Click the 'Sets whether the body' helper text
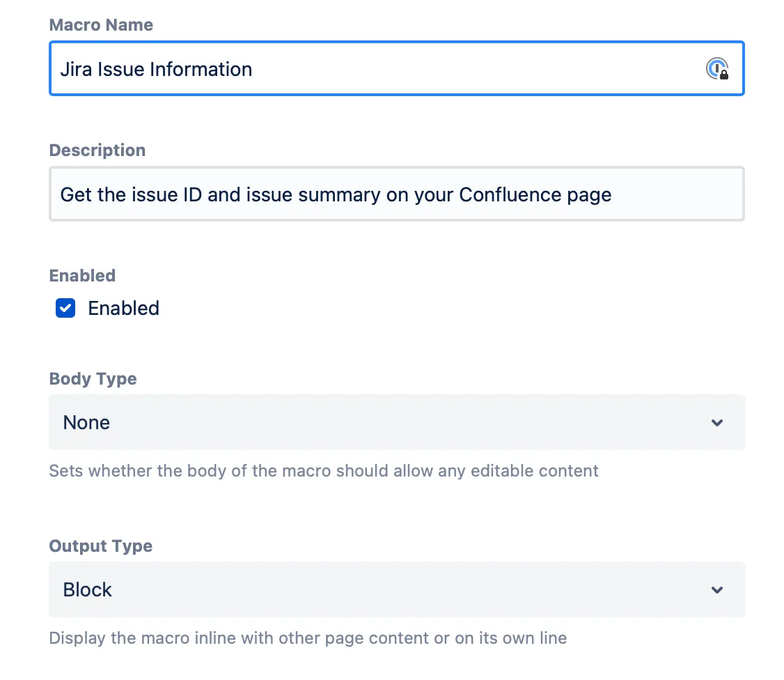This screenshot has height=680, width=784. 324,471
